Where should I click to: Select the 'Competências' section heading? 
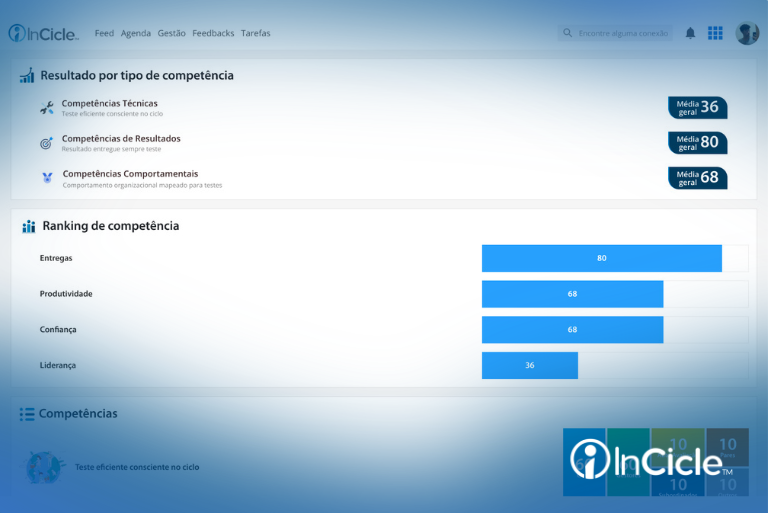coord(78,414)
